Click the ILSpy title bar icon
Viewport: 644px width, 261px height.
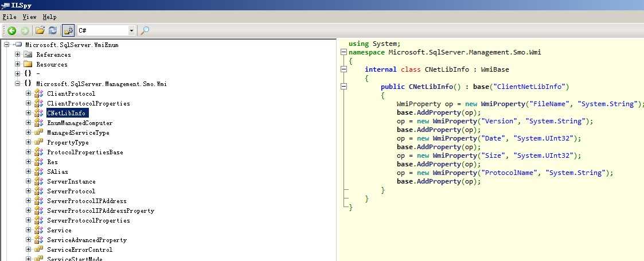(5, 5)
